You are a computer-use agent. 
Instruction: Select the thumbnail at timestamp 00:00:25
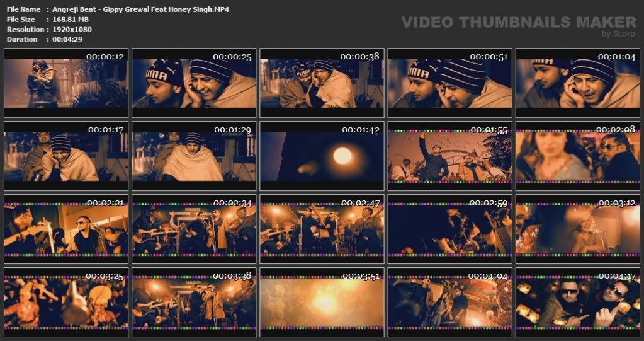click(x=194, y=83)
